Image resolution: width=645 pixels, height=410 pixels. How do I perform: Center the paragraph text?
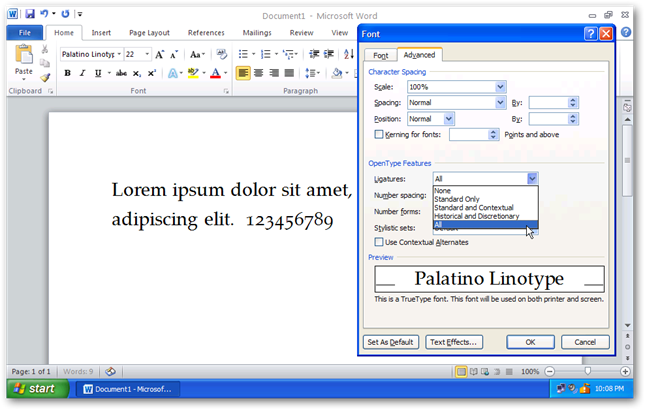point(259,73)
